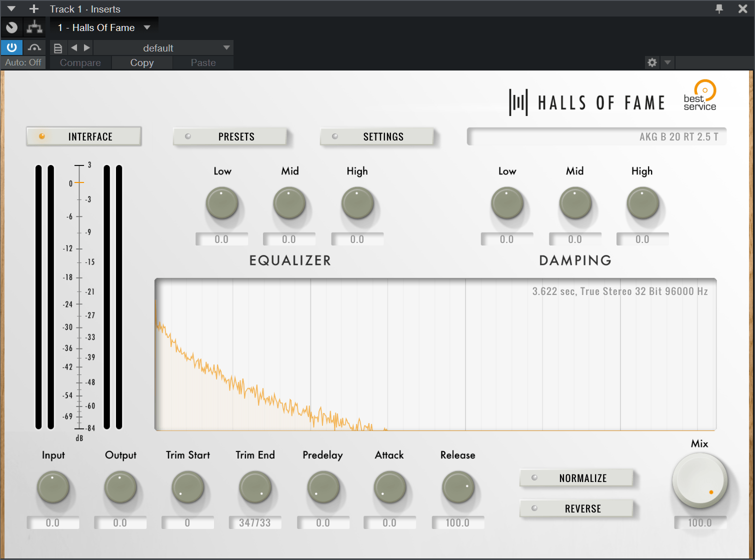The height and width of the screenshot is (560, 755).
Task: Add a new insert with plus icon
Action: pyautogui.click(x=34, y=8)
